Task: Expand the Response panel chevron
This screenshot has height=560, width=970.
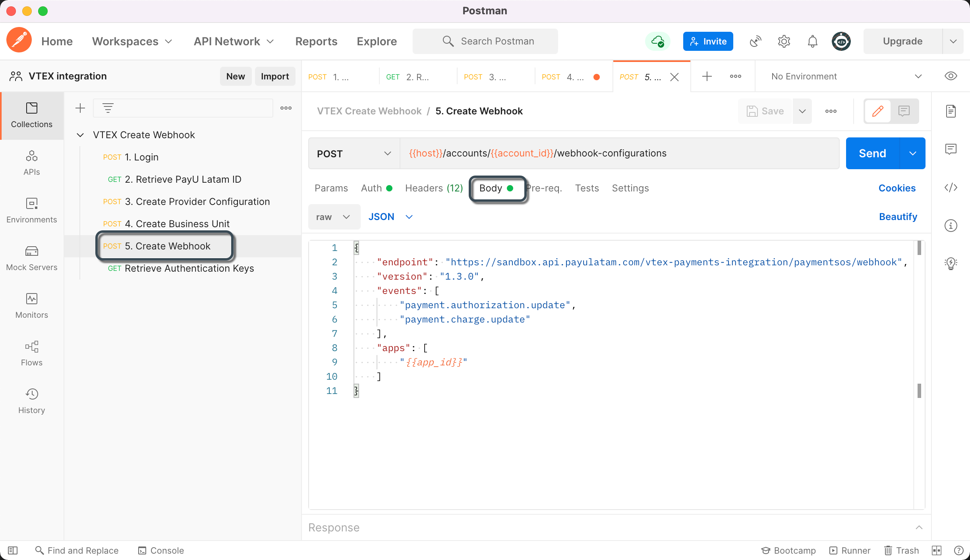Action: pos(919,527)
